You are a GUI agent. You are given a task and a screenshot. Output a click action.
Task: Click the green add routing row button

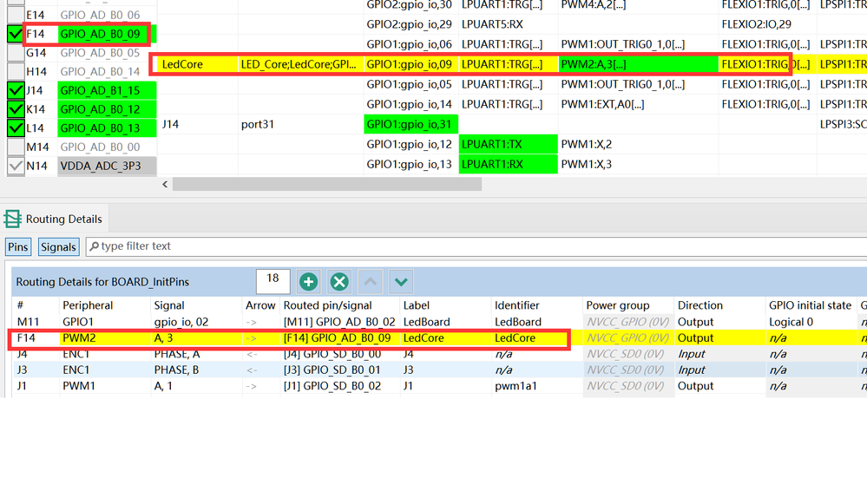tap(309, 282)
